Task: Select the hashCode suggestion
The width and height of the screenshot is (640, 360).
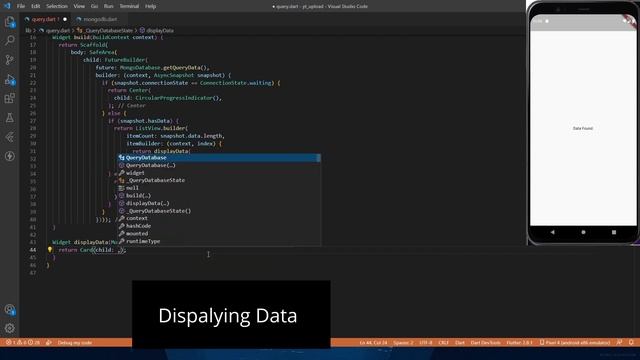Action: click(218, 226)
